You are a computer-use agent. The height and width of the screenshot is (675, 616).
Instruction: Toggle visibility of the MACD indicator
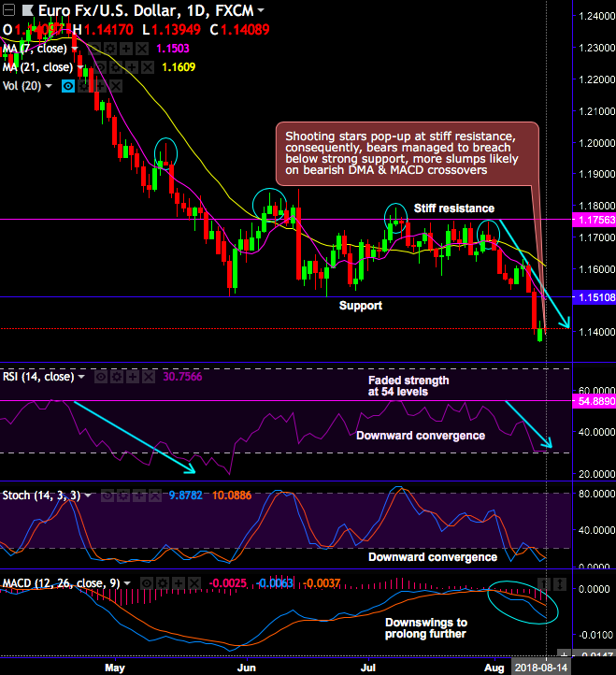pos(147,583)
